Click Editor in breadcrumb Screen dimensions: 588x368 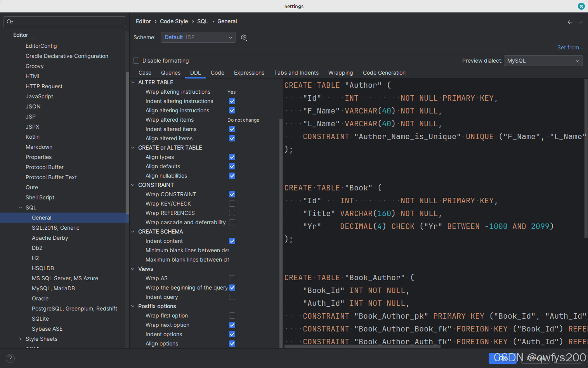tap(143, 21)
